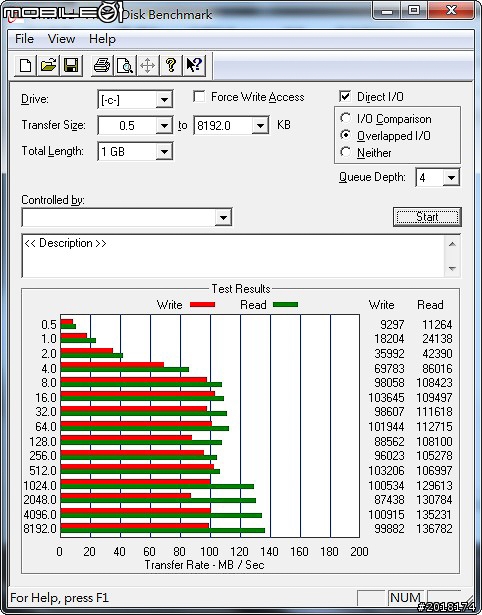Image resolution: width=482 pixels, height=615 pixels.
Task: Uncheck the Direct I/O checkbox
Action: click(x=345, y=96)
